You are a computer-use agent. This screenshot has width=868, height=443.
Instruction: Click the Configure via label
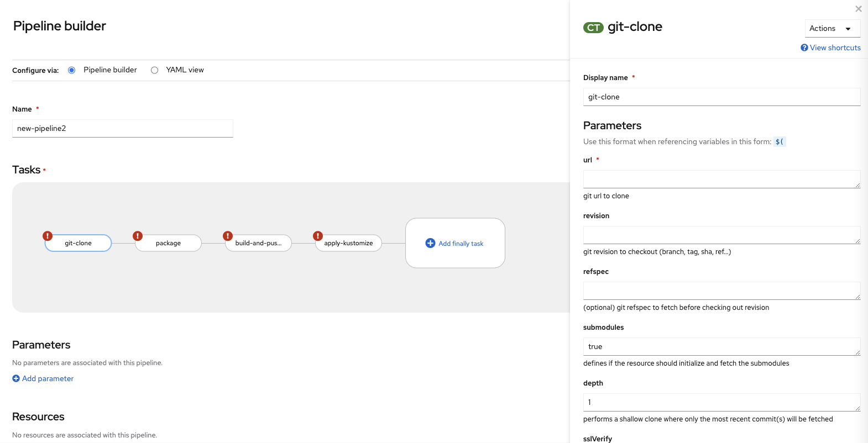[35, 70]
